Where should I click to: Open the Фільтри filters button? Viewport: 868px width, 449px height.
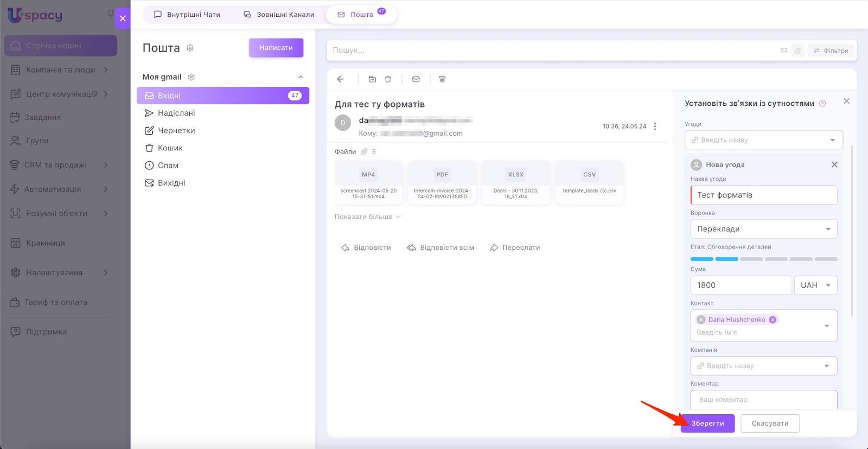[x=831, y=50]
